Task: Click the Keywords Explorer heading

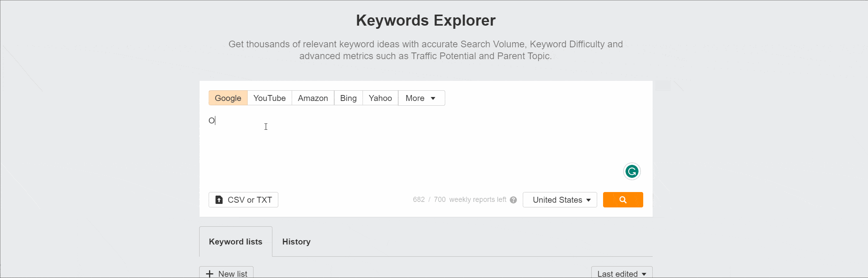Action: click(x=426, y=21)
